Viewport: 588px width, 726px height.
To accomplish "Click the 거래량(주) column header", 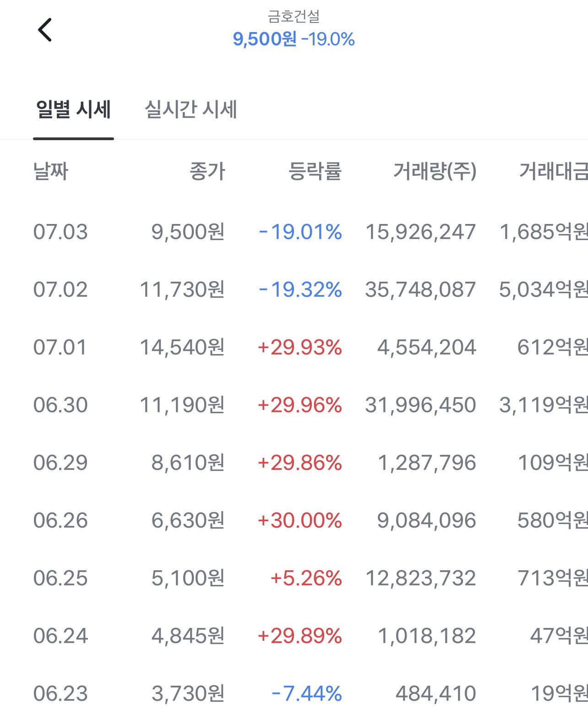I will pos(435,171).
